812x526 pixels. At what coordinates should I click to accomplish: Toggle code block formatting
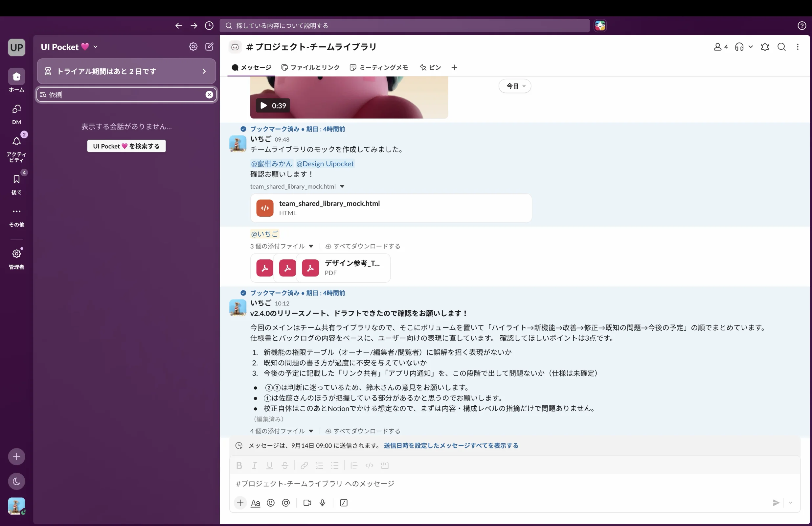385,465
